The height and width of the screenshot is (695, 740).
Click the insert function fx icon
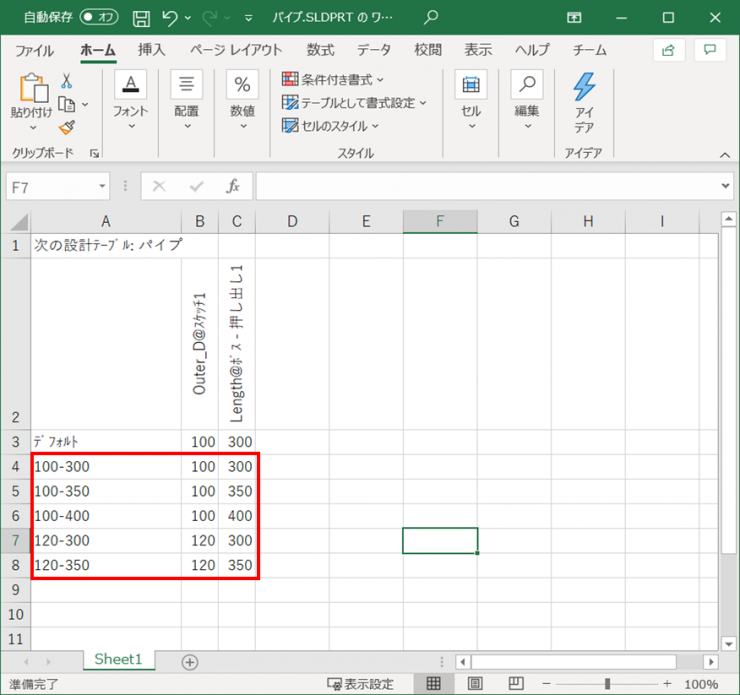(x=232, y=186)
